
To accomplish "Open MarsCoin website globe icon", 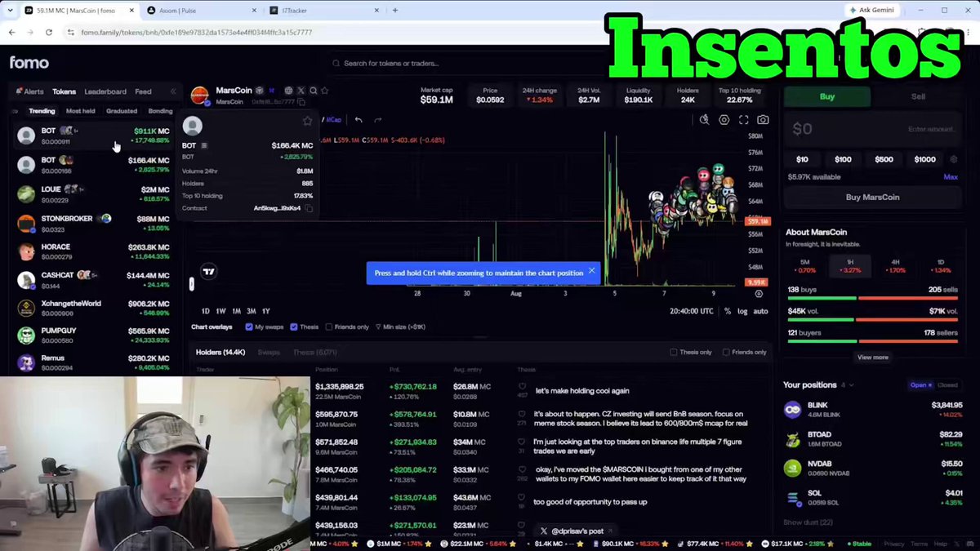I will click(288, 91).
